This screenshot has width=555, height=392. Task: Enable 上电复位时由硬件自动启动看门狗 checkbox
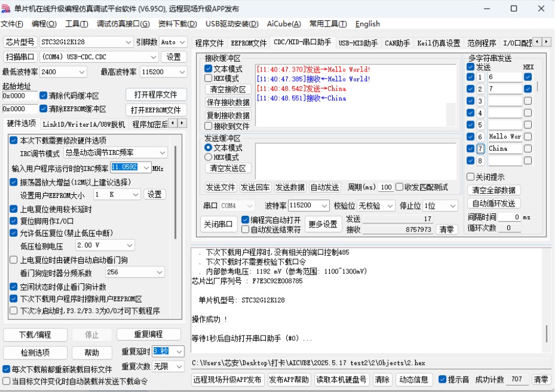tap(13, 260)
